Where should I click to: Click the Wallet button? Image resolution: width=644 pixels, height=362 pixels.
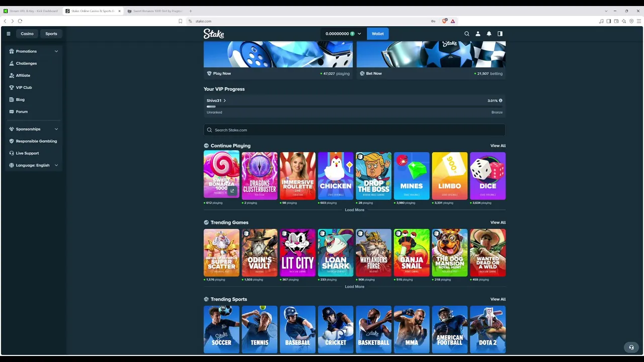click(378, 34)
